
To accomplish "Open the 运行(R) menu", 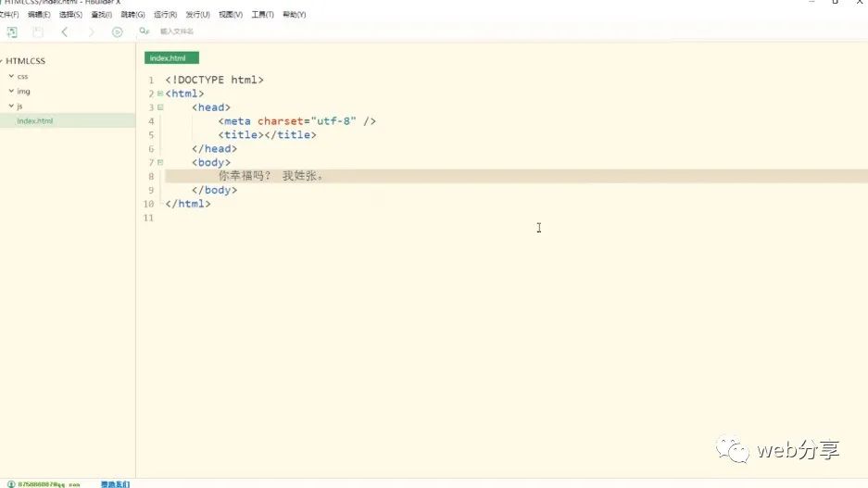I will pyautogui.click(x=165, y=15).
